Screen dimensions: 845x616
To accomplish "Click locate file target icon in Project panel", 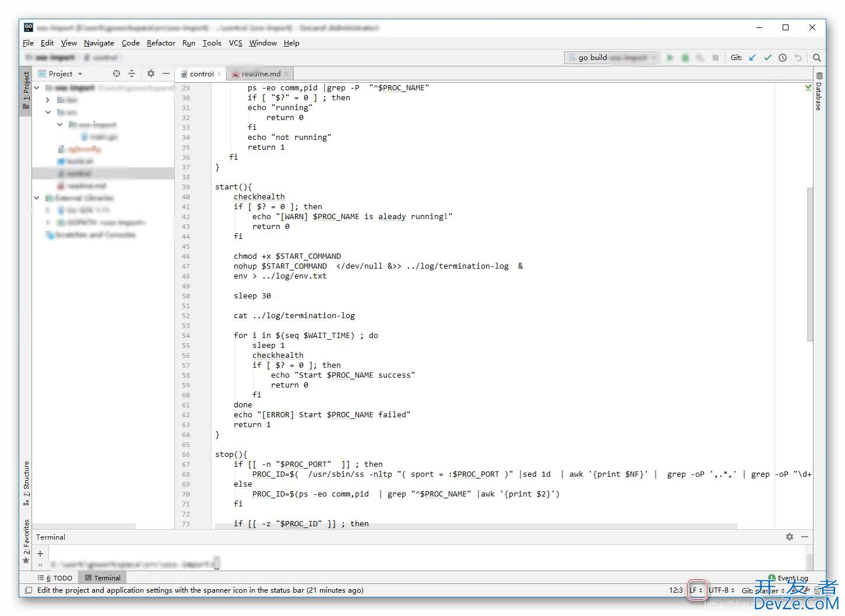I will (x=117, y=73).
